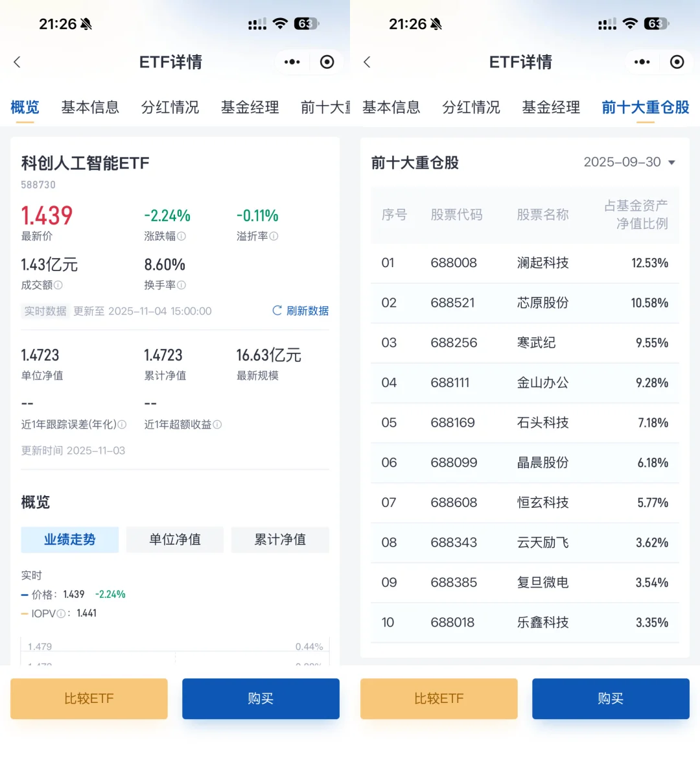Viewport: 700px width, 760px height.
Task: Tap info icon beside 近1年超额收益
Action: (218, 425)
